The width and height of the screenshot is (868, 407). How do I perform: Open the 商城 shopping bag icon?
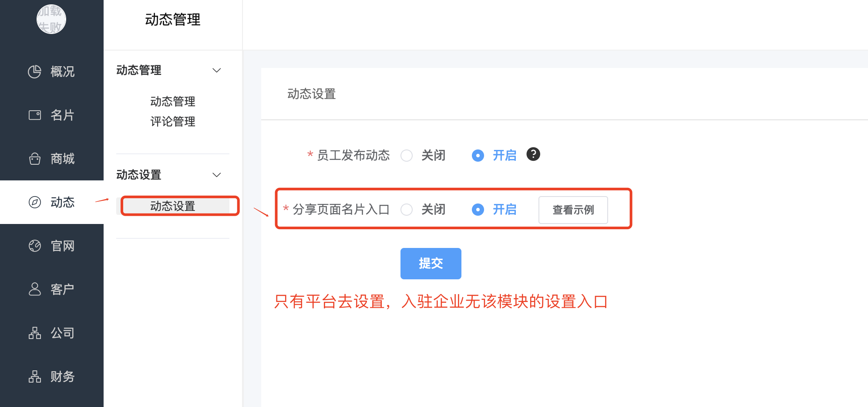coord(34,159)
